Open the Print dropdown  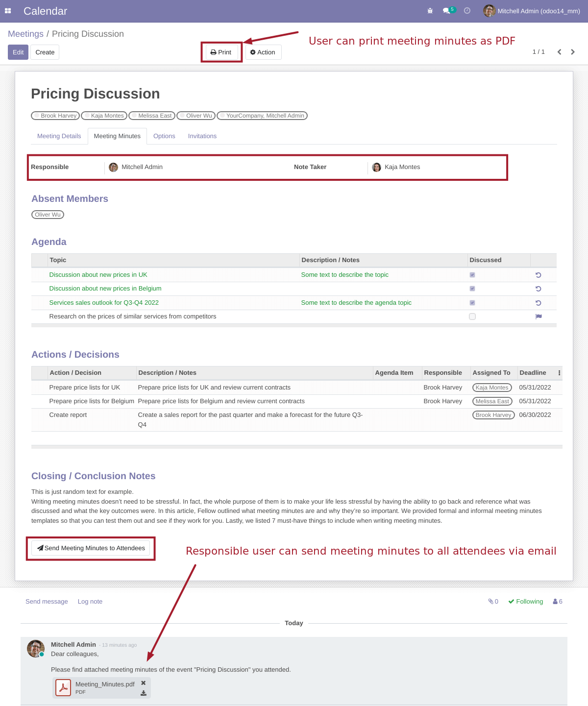point(221,52)
